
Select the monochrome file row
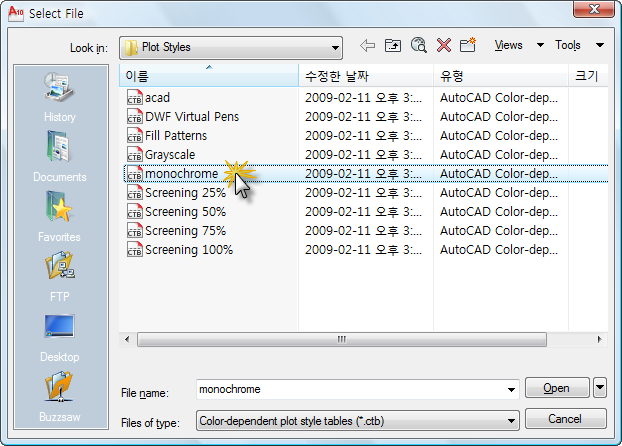pos(366,173)
